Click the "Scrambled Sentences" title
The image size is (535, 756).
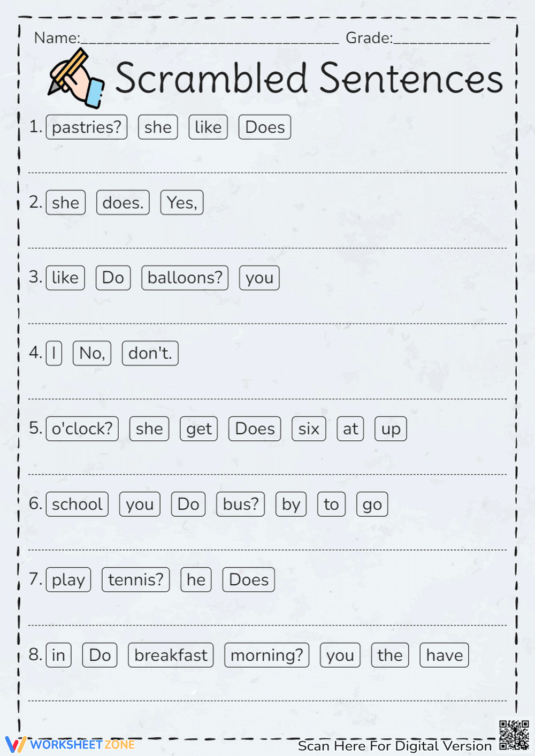pyautogui.click(x=309, y=78)
